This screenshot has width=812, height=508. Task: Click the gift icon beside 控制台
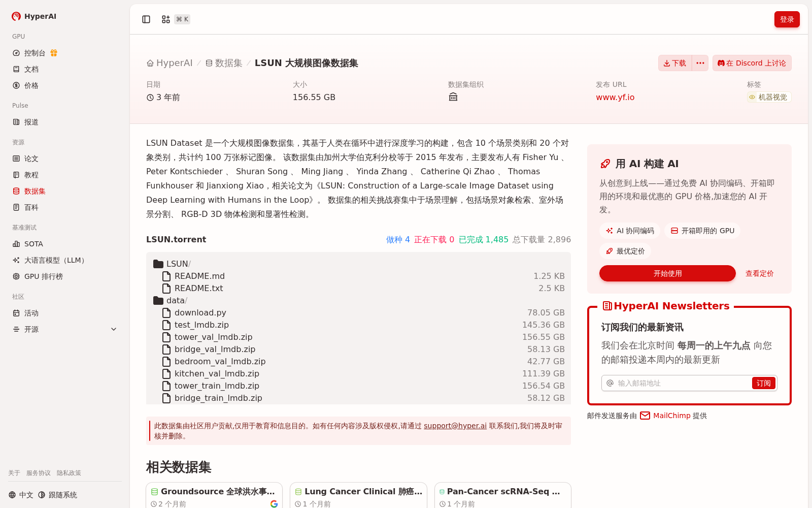point(54,53)
